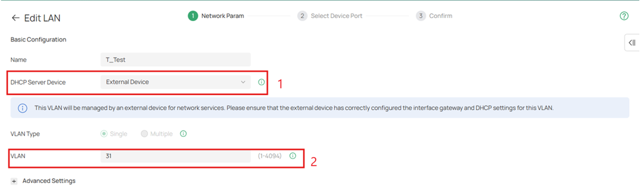
Task: Select the Multiple VLAN type radio button
Action: pyautogui.click(x=144, y=133)
